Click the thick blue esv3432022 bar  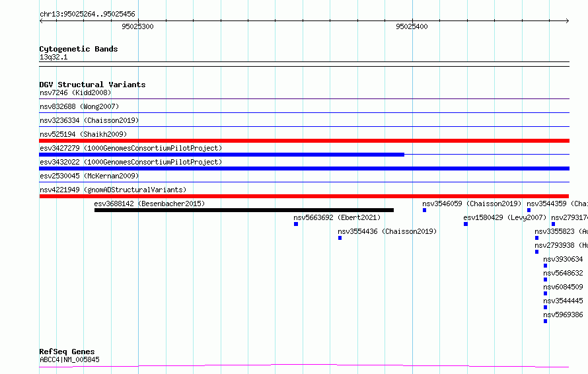pyautogui.click(x=304, y=168)
